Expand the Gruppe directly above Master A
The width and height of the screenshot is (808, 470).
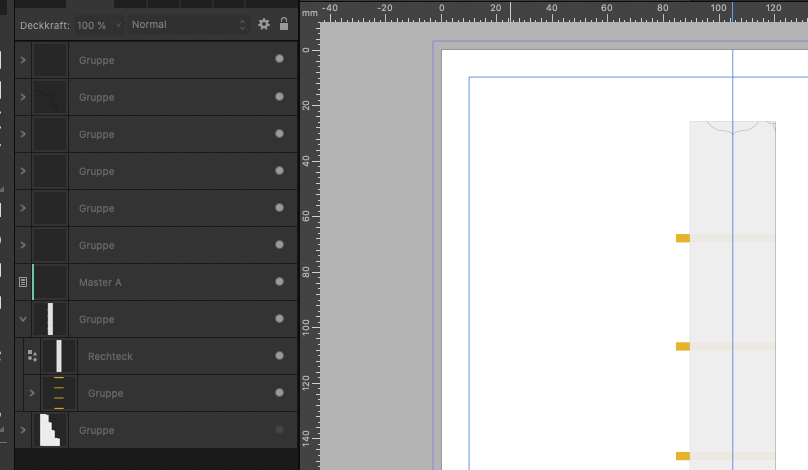tap(23, 245)
